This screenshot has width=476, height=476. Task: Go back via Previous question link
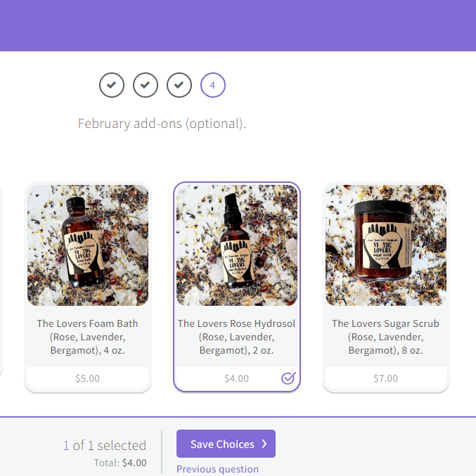pos(217,469)
